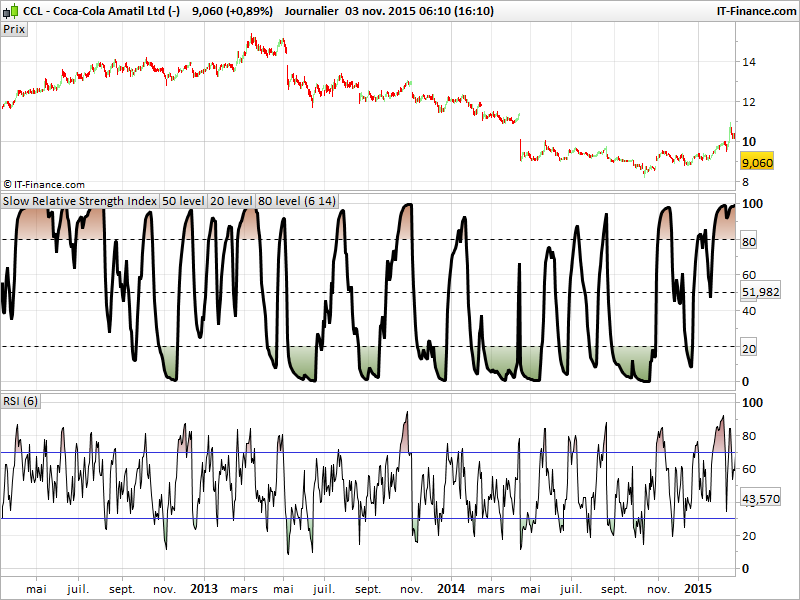Select the Slow Relative Strength Index label
800x600 pixels.
pos(80,201)
